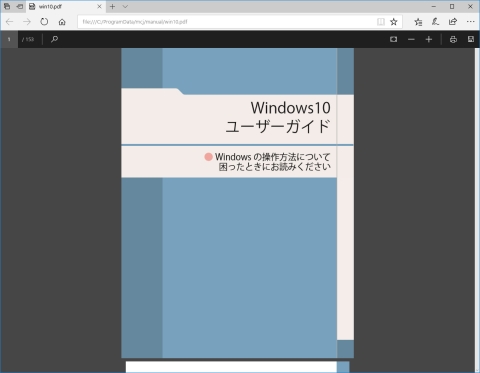Go forward with the arrow button
480x373 pixels.
coord(27,22)
